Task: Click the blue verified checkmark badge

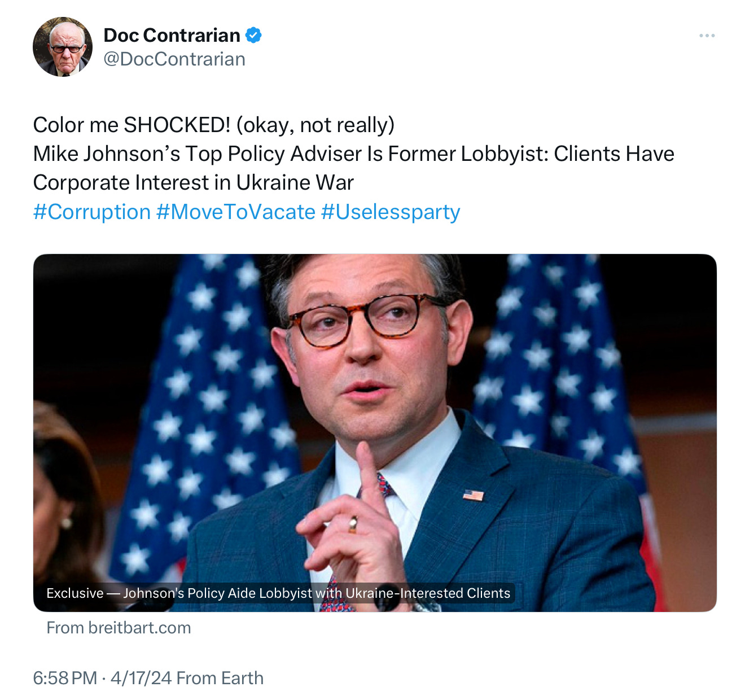Action: tap(253, 35)
